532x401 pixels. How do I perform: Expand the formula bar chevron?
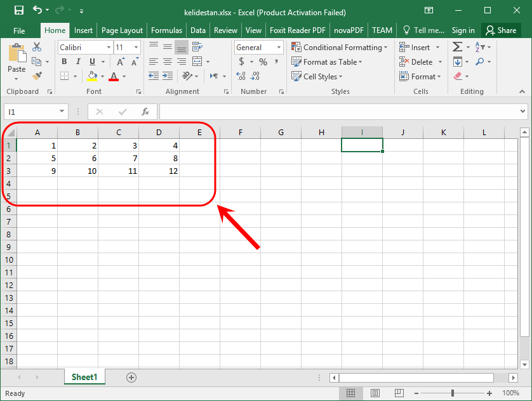(x=523, y=111)
